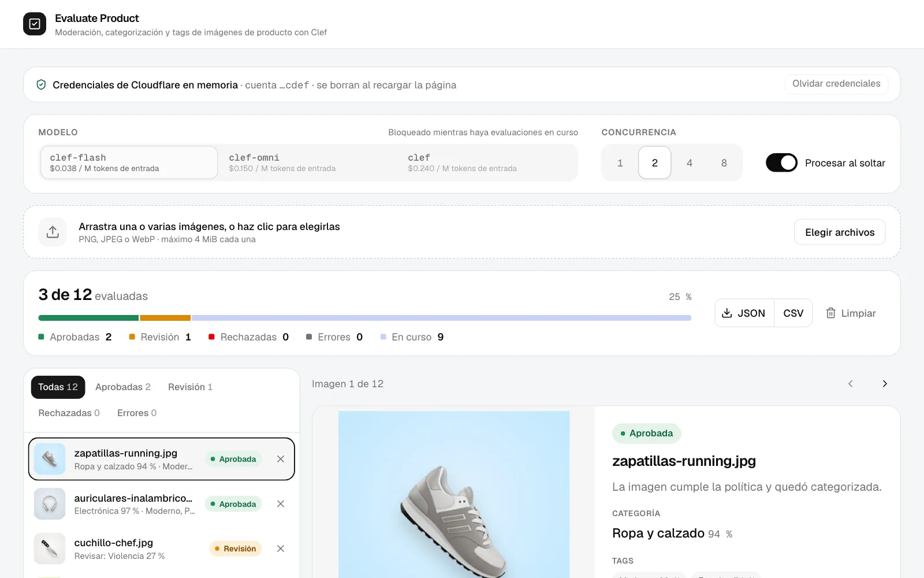Click the auriculares-inalambrico file name
This screenshot has width=924, height=578.
[x=133, y=498]
